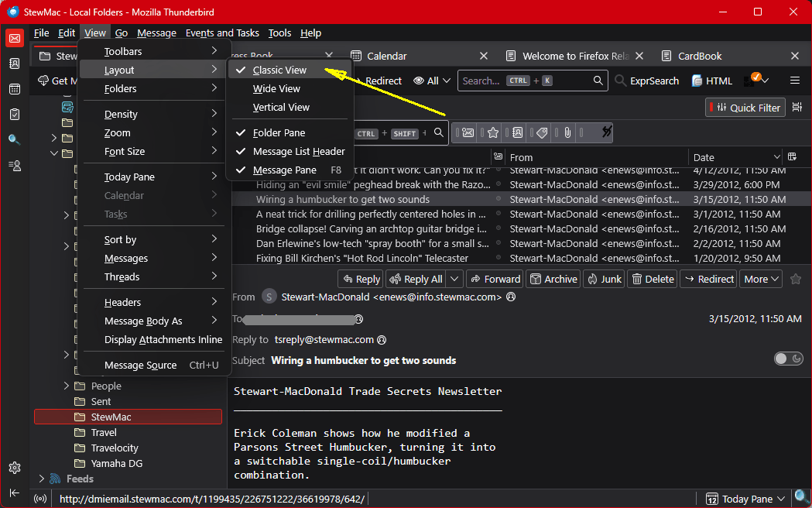Filter messages with attachments via paperclip
Screen dimensions: 812x508
pos(567,132)
